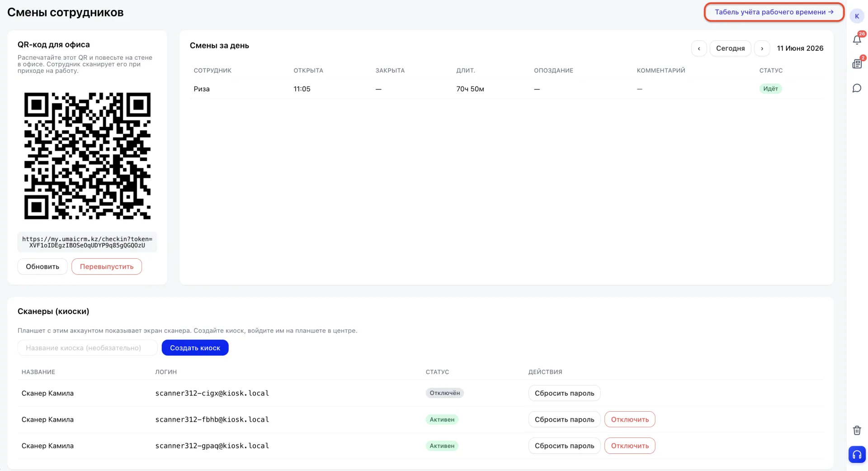Click the Сегодня button
This screenshot has height=471, width=868.
coord(730,48)
